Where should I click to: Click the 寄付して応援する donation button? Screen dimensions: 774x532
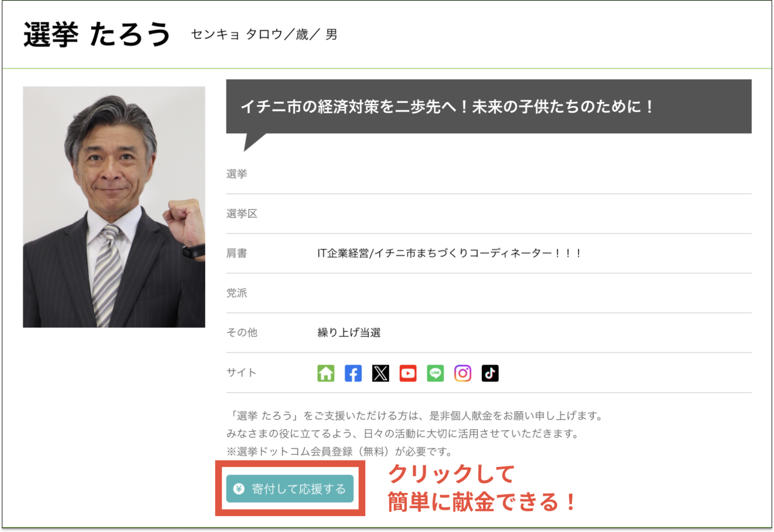click(x=290, y=488)
